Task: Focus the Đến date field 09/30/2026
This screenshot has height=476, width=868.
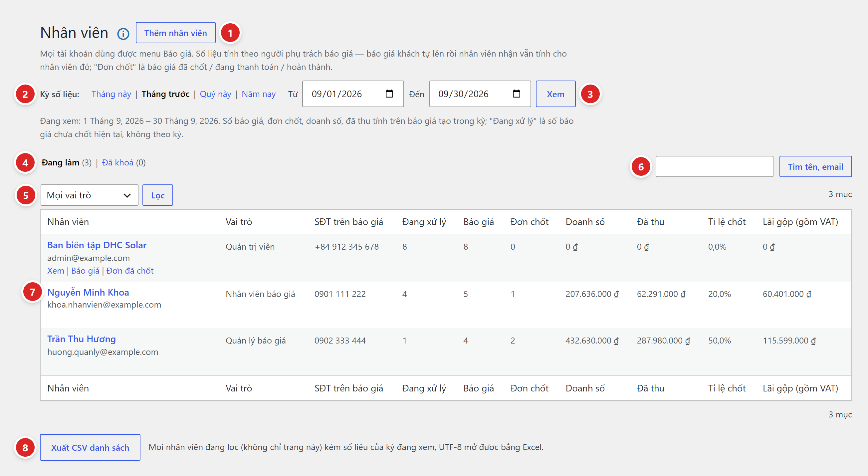Action: click(x=480, y=94)
